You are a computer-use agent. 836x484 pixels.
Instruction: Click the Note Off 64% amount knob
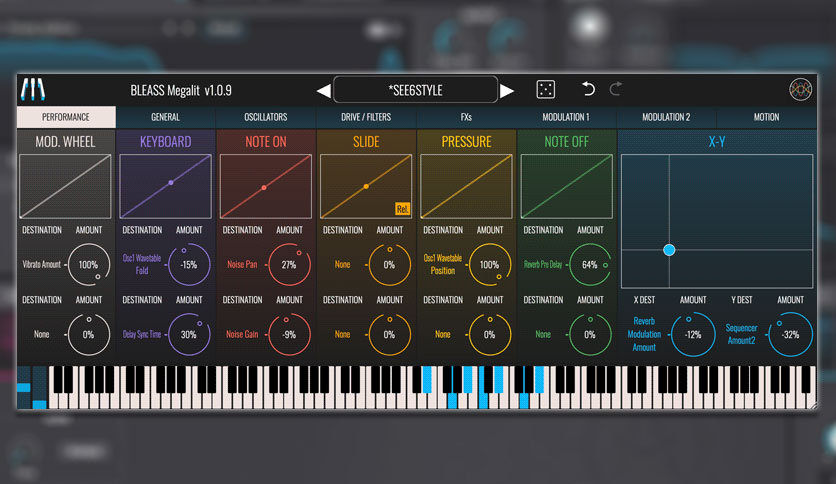pyautogui.click(x=590, y=265)
